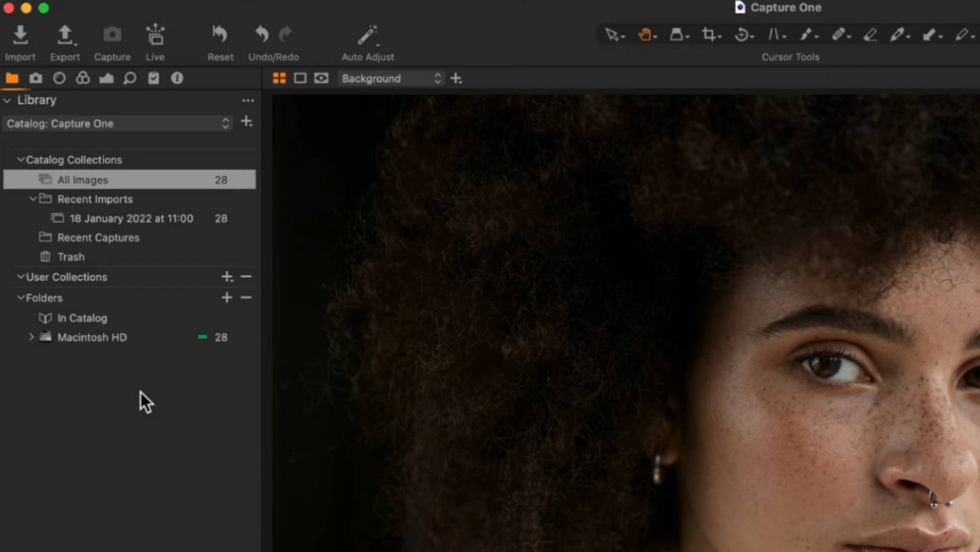Switch to the Color tool tab

[83, 78]
